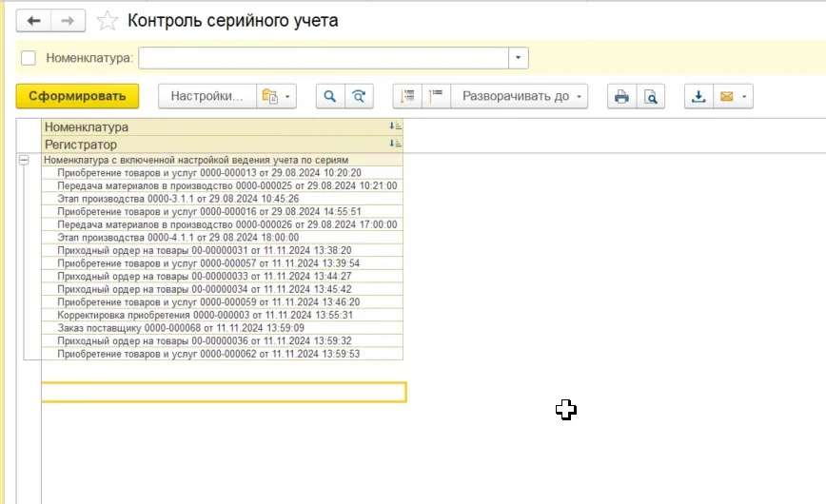
Task: Open the Разворачивать до dropdown
Action: click(520, 96)
